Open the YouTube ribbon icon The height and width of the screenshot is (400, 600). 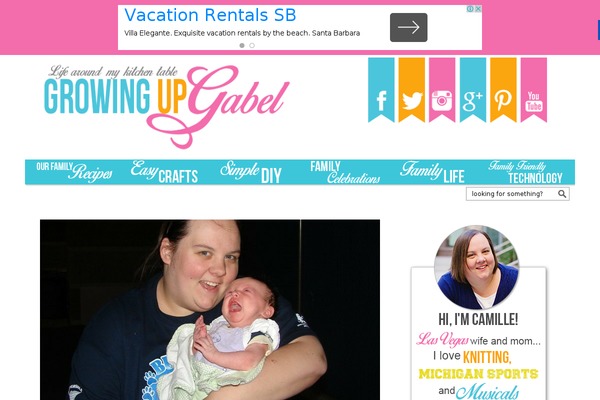point(534,90)
